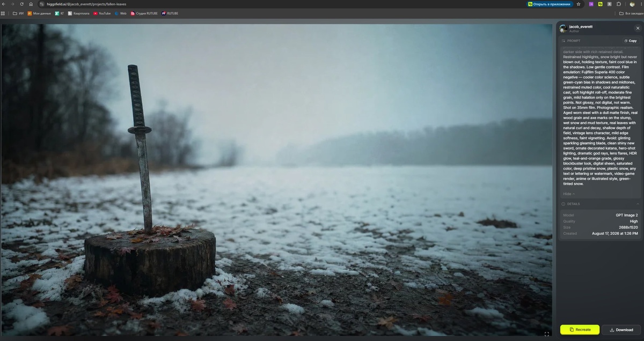Open the Все закладки folder
644x341 pixels.
631,13
